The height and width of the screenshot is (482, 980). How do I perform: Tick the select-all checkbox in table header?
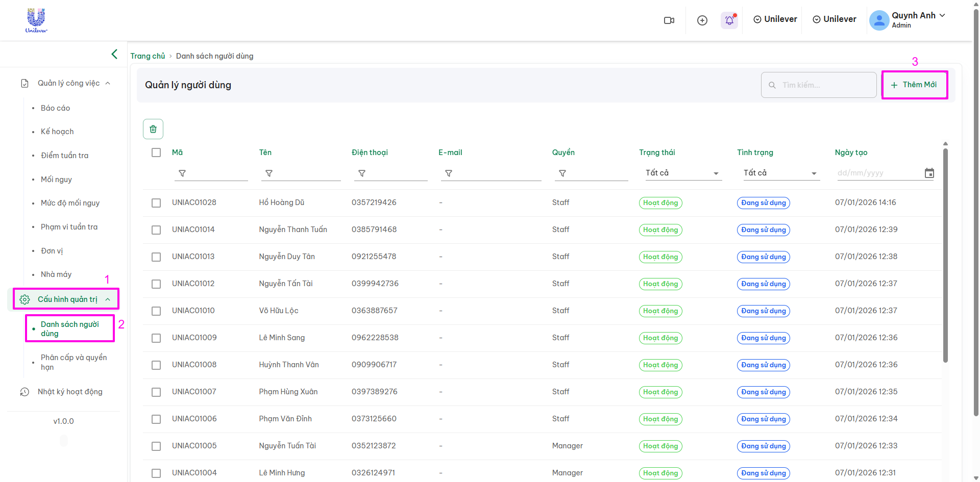156,153
